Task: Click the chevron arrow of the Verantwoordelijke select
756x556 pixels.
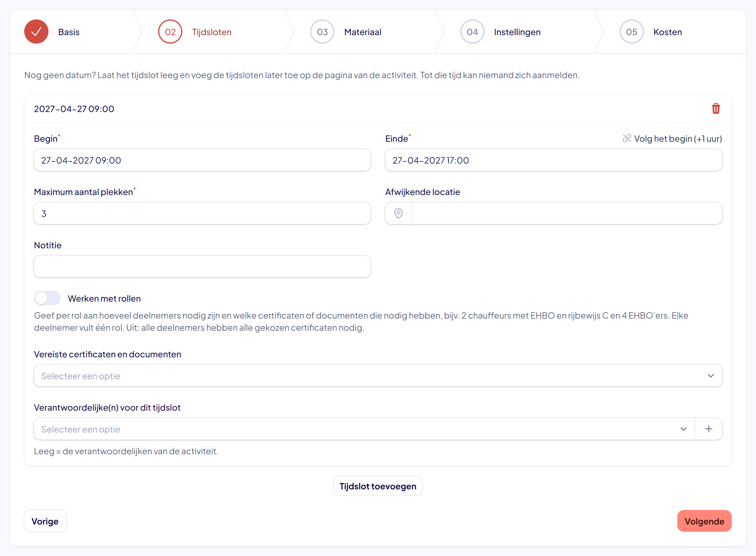Action: (x=683, y=429)
